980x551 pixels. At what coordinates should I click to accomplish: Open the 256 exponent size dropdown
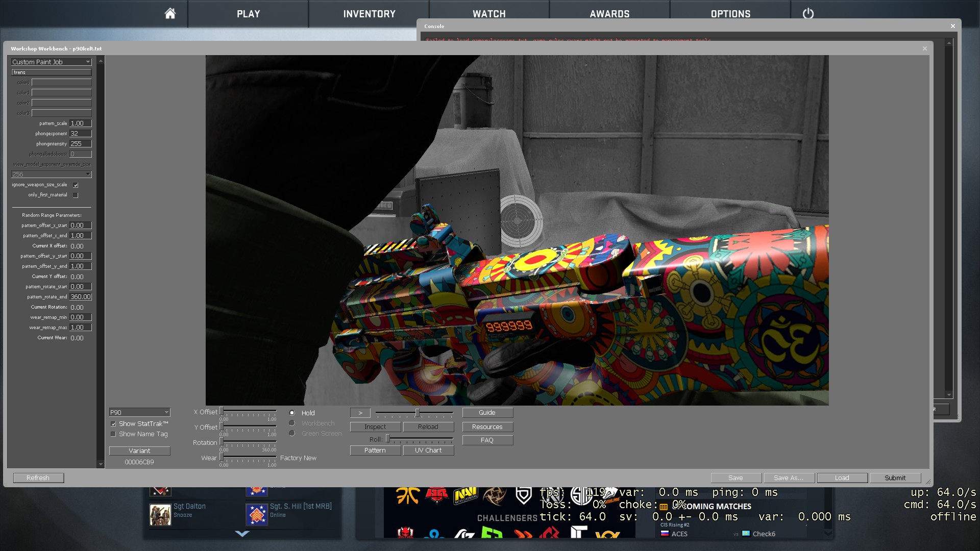point(51,174)
